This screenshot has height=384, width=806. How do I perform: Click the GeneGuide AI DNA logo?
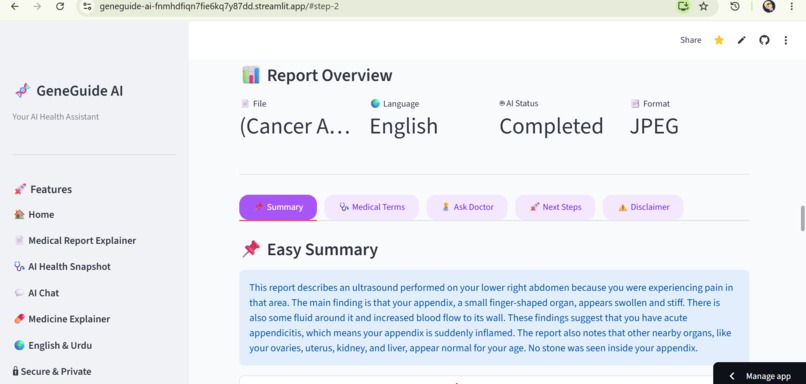click(23, 91)
